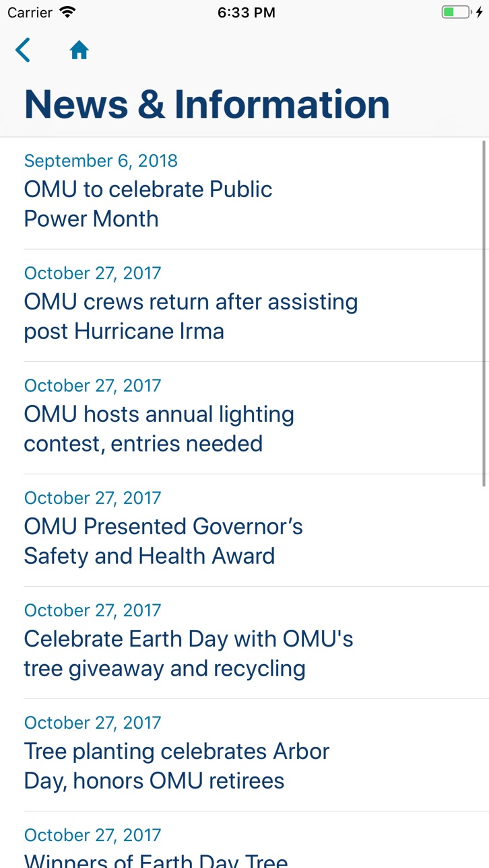489x868 pixels.
Task: Tap October 27, 2017 date above Arbor Day
Action: (93, 723)
